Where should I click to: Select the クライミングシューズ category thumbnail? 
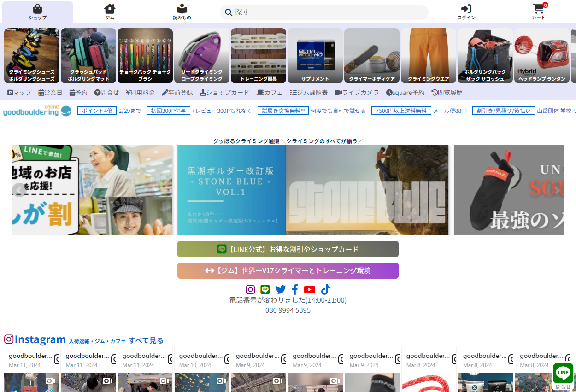point(32,56)
